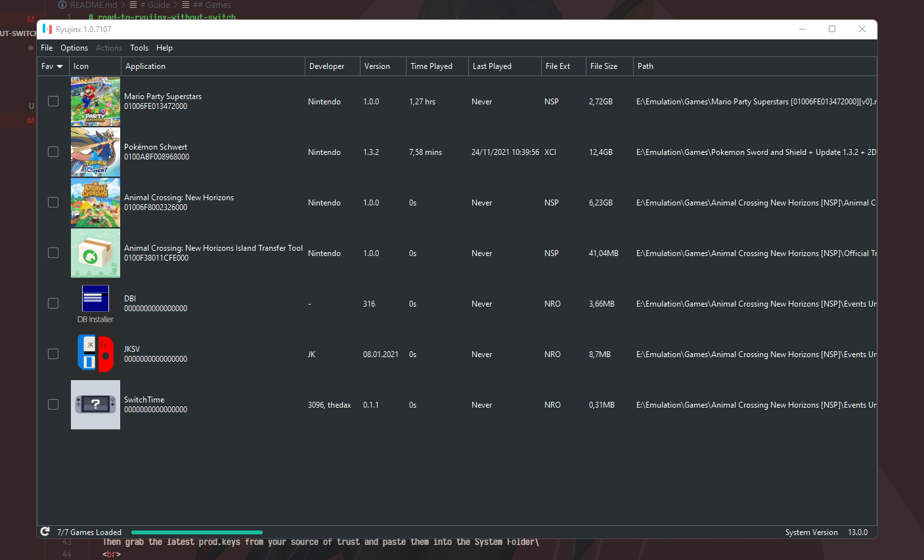Select the JKSV application icon

[x=95, y=354]
